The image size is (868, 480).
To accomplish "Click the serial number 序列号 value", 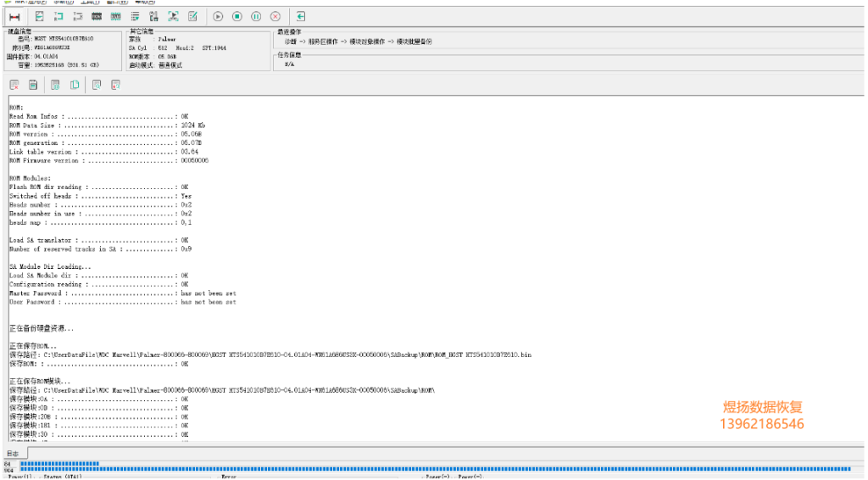I will [52, 47].
